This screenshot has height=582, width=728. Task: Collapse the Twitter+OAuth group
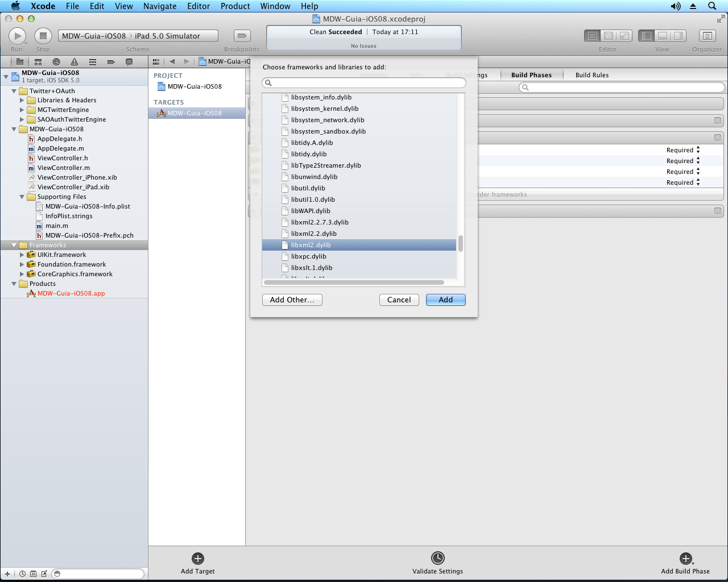pyautogui.click(x=14, y=91)
